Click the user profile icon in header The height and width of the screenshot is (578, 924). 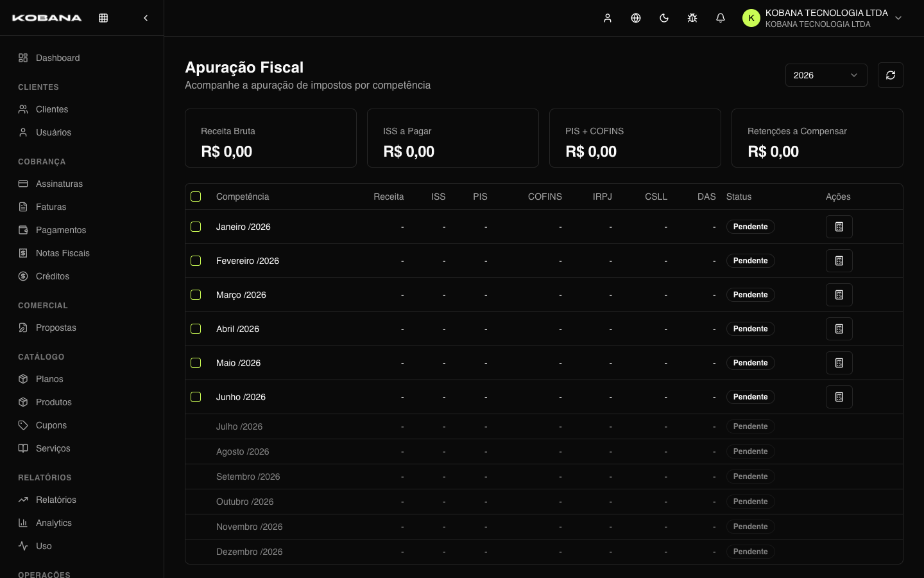pyautogui.click(x=608, y=18)
